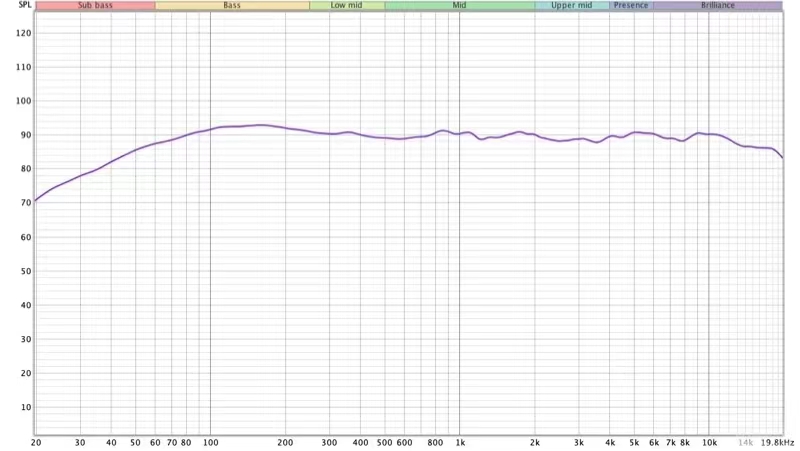Click the Brilliance band label
The height and width of the screenshot is (451, 800).
coord(717,6)
